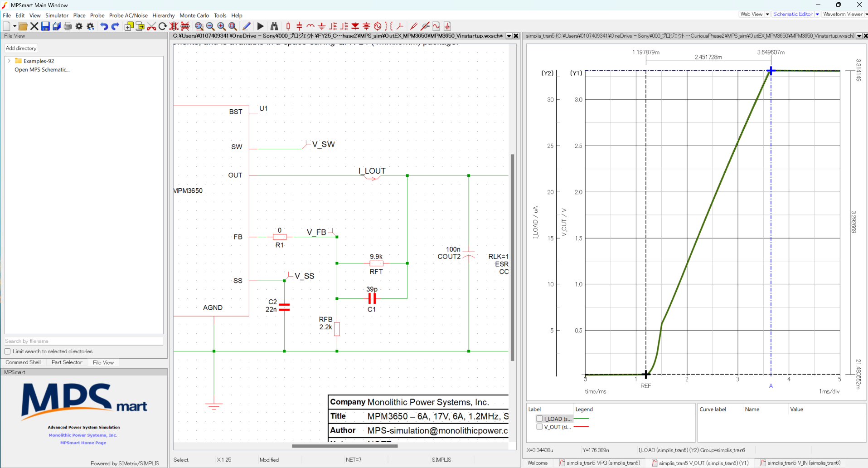Place a capacitor using the toolbar icon
Image resolution: width=868 pixels, height=468 pixels.
tap(299, 26)
